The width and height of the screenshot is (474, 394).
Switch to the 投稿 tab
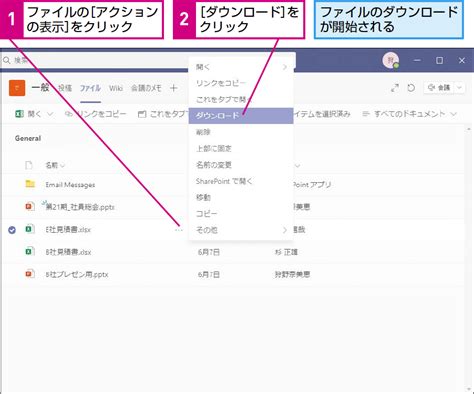65,88
